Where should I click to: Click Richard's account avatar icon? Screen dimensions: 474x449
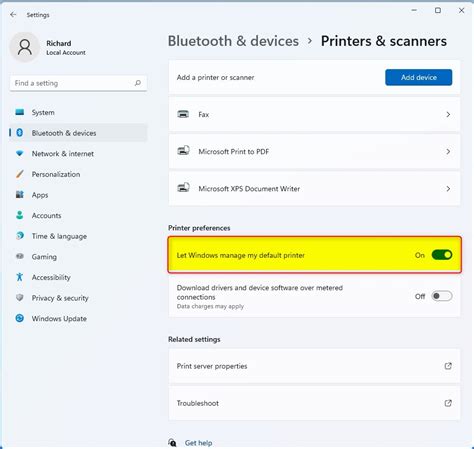[25, 47]
